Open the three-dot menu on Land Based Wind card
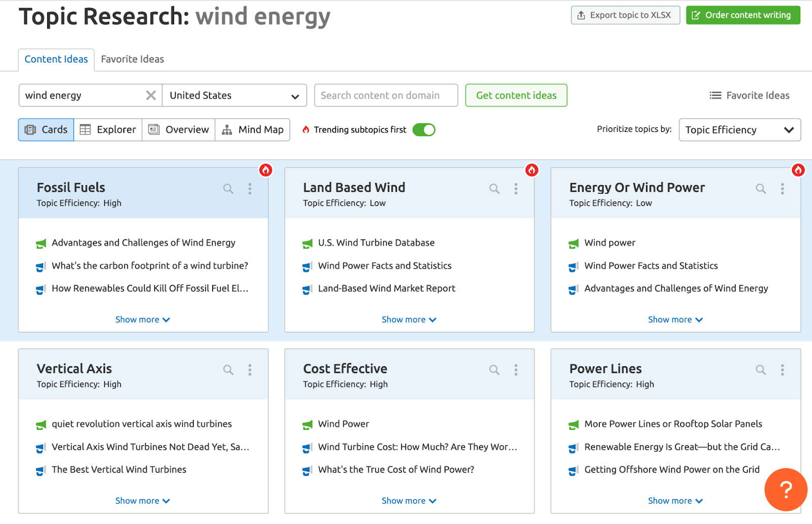This screenshot has height=524, width=812. coord(516,189)
